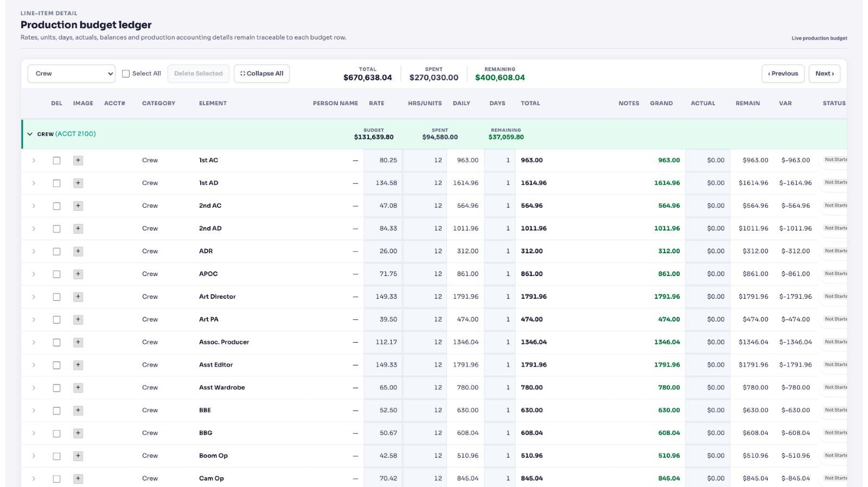The image size is (868, 487).
Task: Go to the Next page
Action: coord(825,74)
